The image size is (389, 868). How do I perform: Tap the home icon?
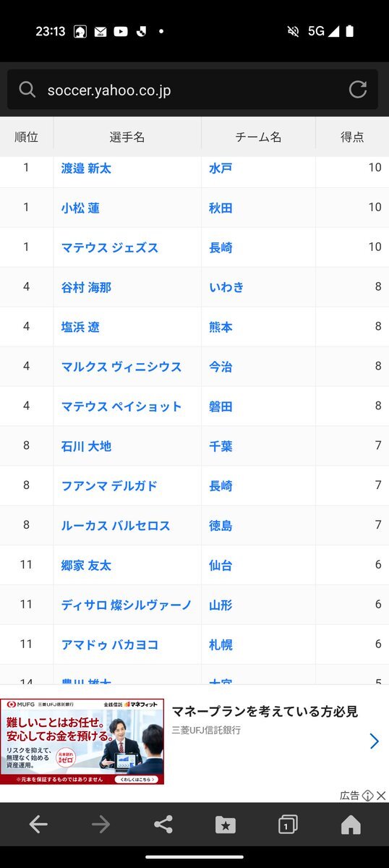351,825
